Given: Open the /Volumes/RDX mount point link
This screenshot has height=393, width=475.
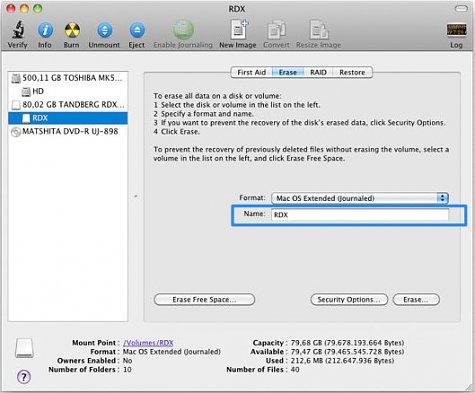Looking at the screenshot, I should click(148, 343).
